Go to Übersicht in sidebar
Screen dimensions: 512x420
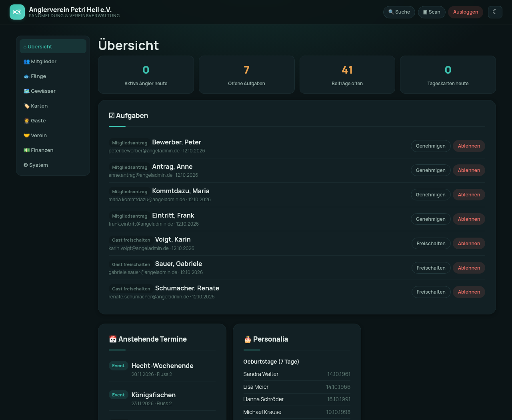(53, 46)
